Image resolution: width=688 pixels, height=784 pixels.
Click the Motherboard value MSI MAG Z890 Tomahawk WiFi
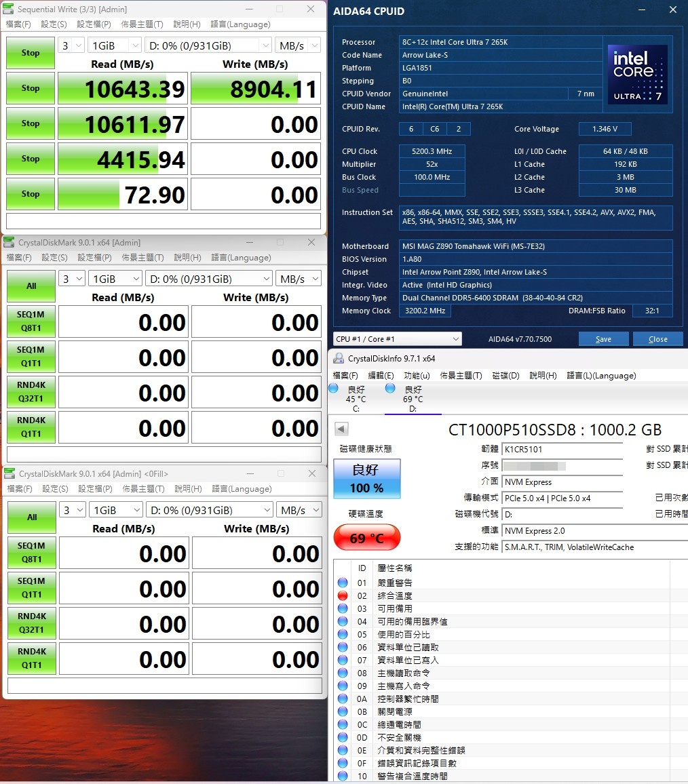(x=535, y=246)
